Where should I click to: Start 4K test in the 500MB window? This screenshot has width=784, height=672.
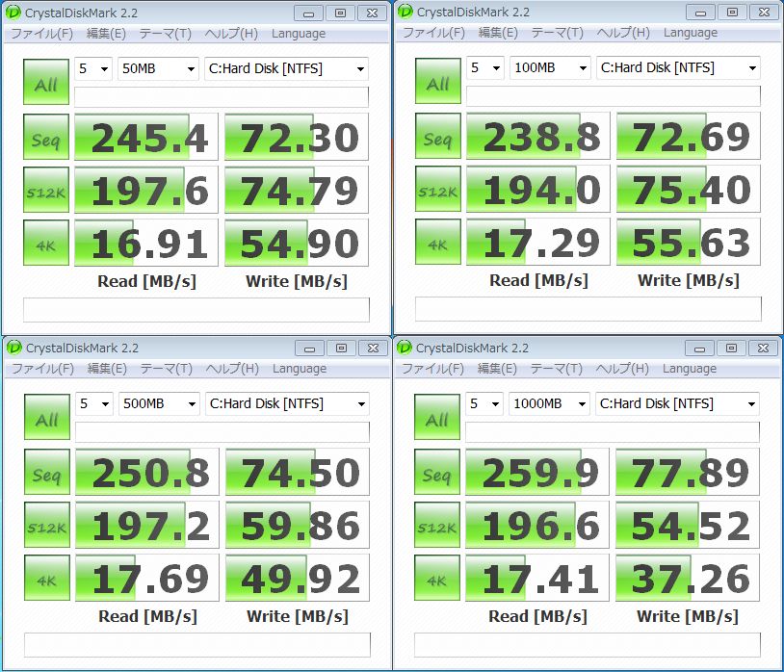[47, 578]
